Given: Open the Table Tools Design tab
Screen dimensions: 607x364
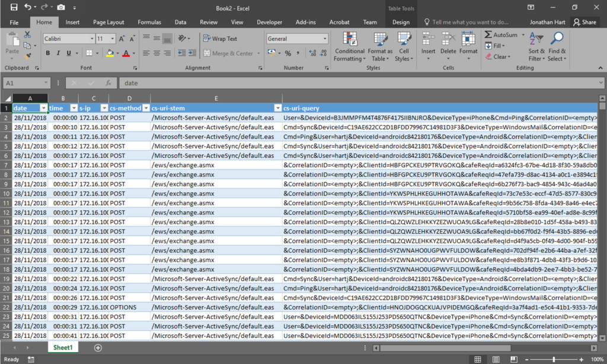Looking at the screenshot, I should pyautogui.click(x=401, y=22).
